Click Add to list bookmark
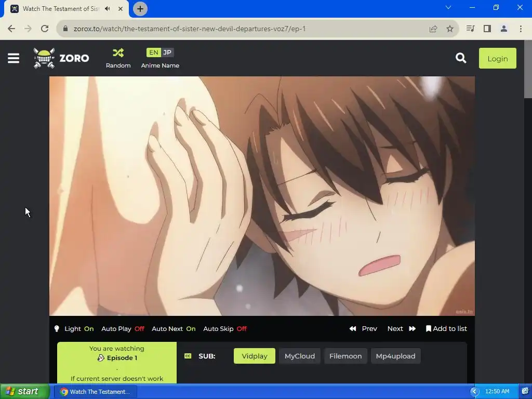532x399 pixels. point(446,328)
